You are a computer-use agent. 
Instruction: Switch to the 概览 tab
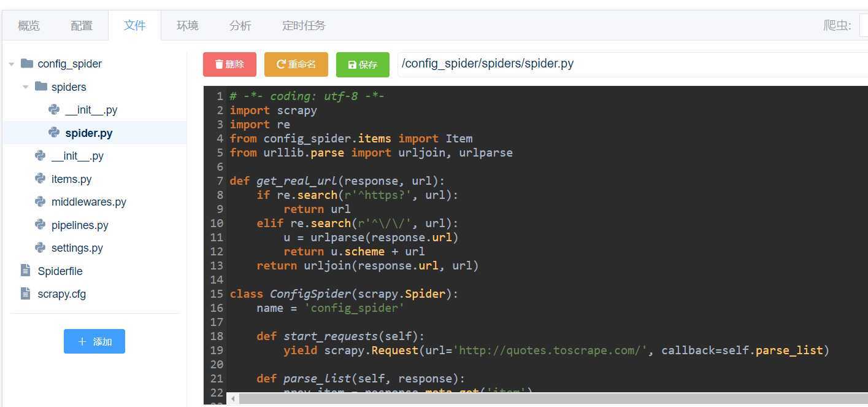pyautogui.click(x=29, y=25)
